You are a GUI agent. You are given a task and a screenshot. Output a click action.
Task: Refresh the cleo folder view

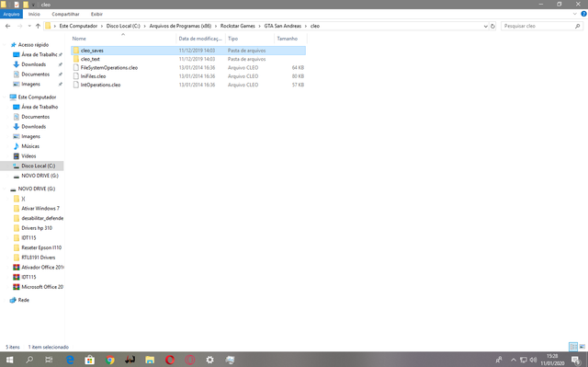(492, 26)
